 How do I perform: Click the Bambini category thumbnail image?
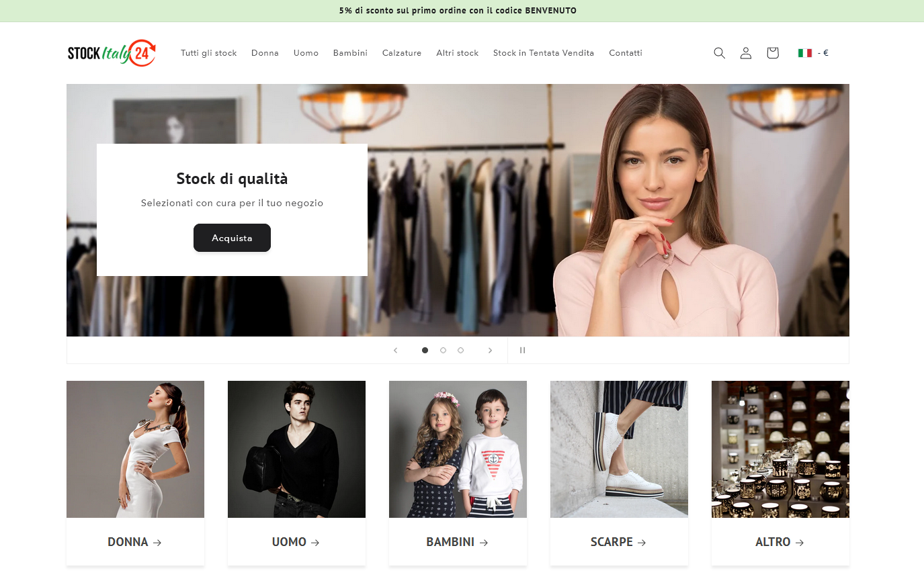(x=458, y=449)
